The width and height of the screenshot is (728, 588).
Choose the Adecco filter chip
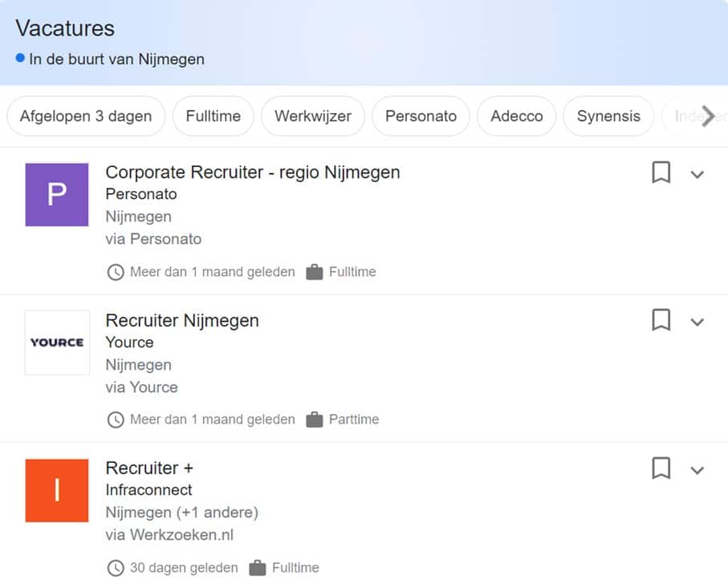(x=516, y=116)
